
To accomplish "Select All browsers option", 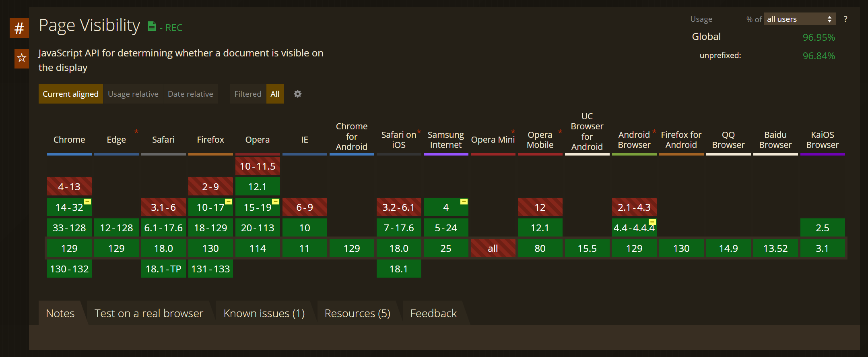I will click(275, 94).
